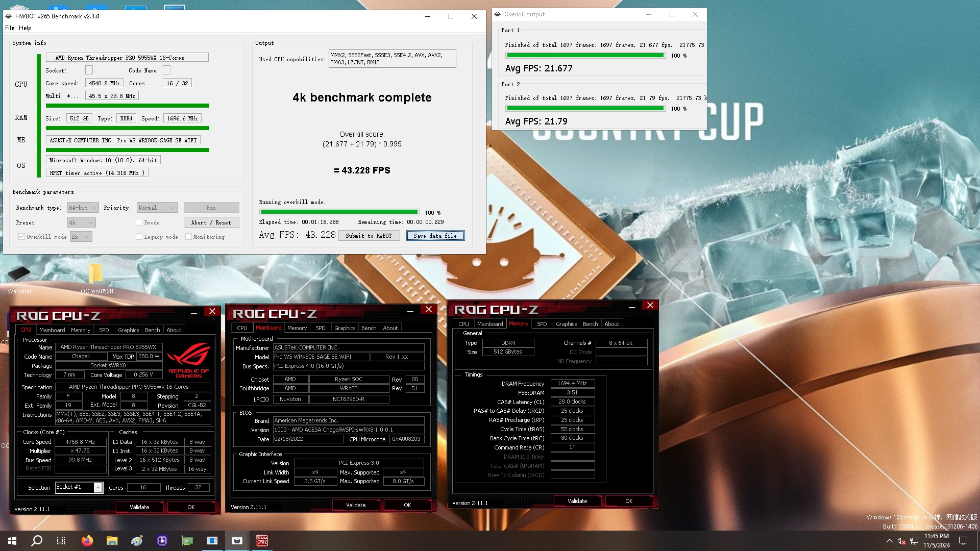Enable the Legacy mode checkbox

(x=139, y=237)
